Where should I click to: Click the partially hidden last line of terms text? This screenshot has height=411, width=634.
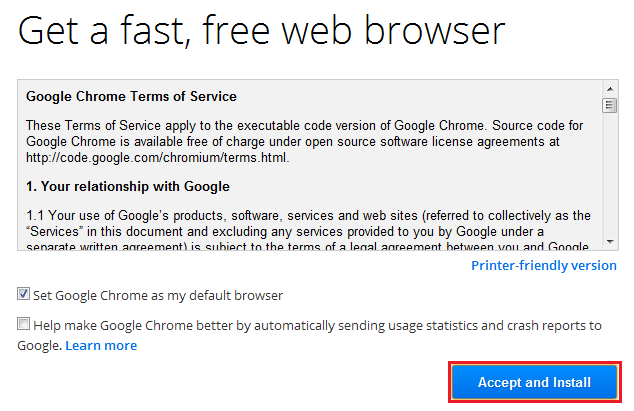coord(307,246)
